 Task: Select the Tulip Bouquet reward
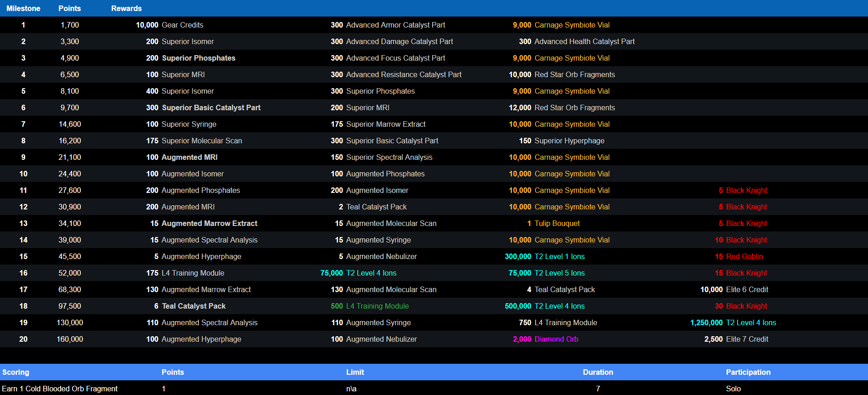(x=557, y=223)
